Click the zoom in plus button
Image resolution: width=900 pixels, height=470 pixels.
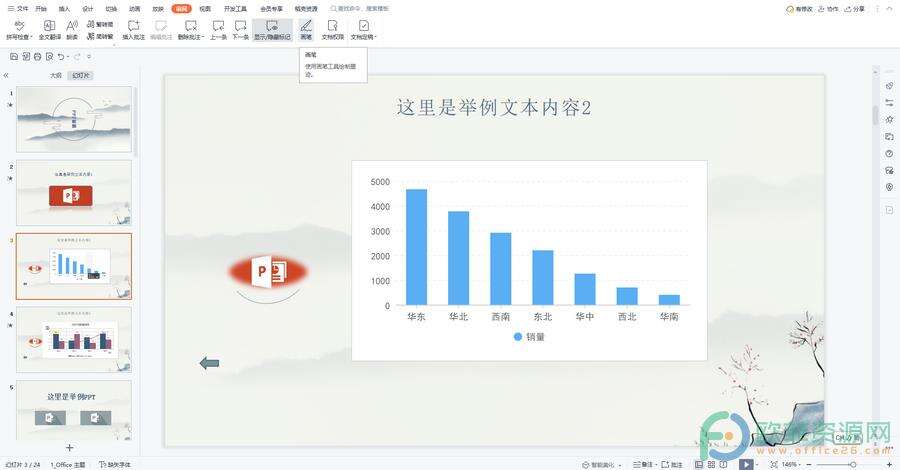(890, 464)
